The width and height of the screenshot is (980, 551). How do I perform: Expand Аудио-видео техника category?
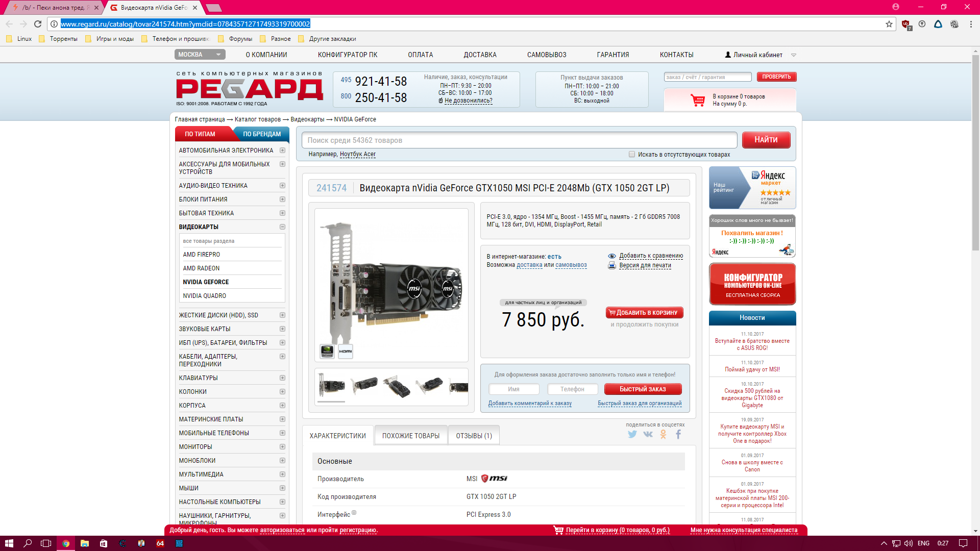[x=282, y=186]
